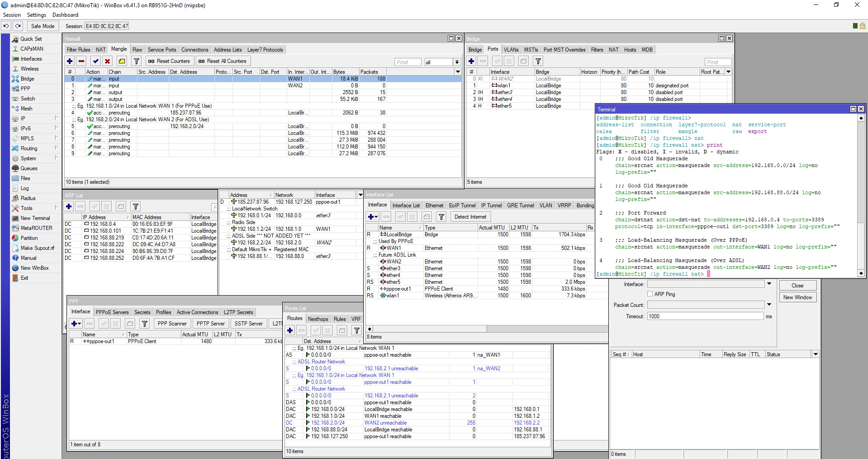Image resolution: width=868 pixels, height=459 pixels.
Task: Enable selected Firewall rule with blue checkmark
Action: tap(95, 61)
